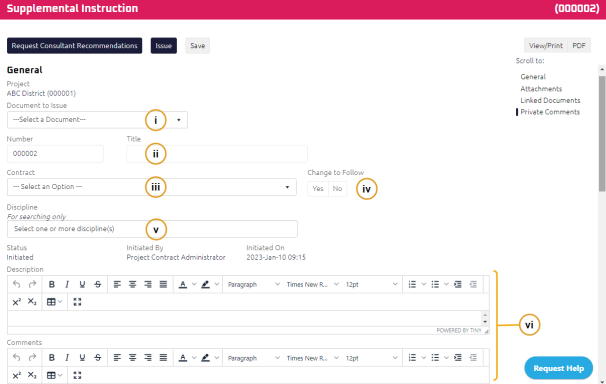Click the Number field showing 000002

[55, 153]
